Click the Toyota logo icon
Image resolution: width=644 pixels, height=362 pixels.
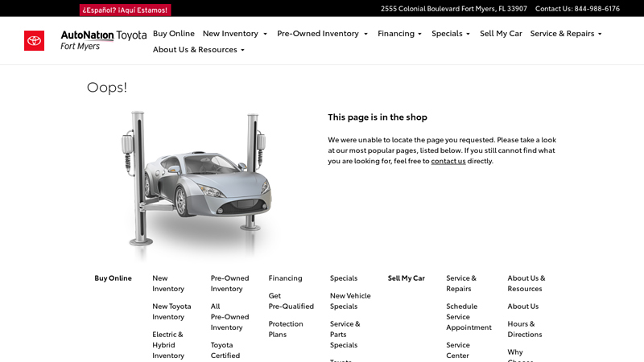(x=34, y=41)
